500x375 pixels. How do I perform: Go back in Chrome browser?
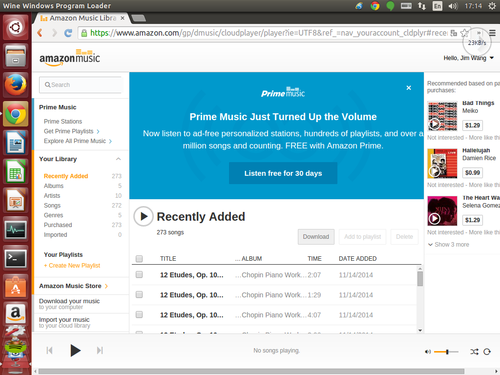pyautogui.click(x=40, y=33)
